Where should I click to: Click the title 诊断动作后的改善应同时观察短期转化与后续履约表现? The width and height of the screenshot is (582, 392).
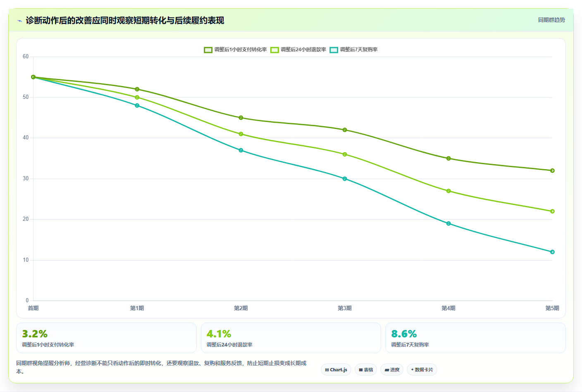point(125,21)
